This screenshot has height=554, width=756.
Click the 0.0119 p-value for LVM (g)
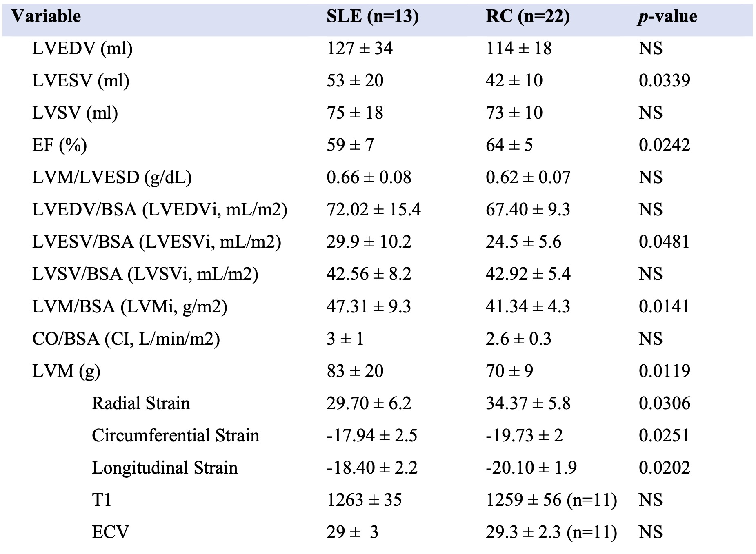click(x=664, y=371)
